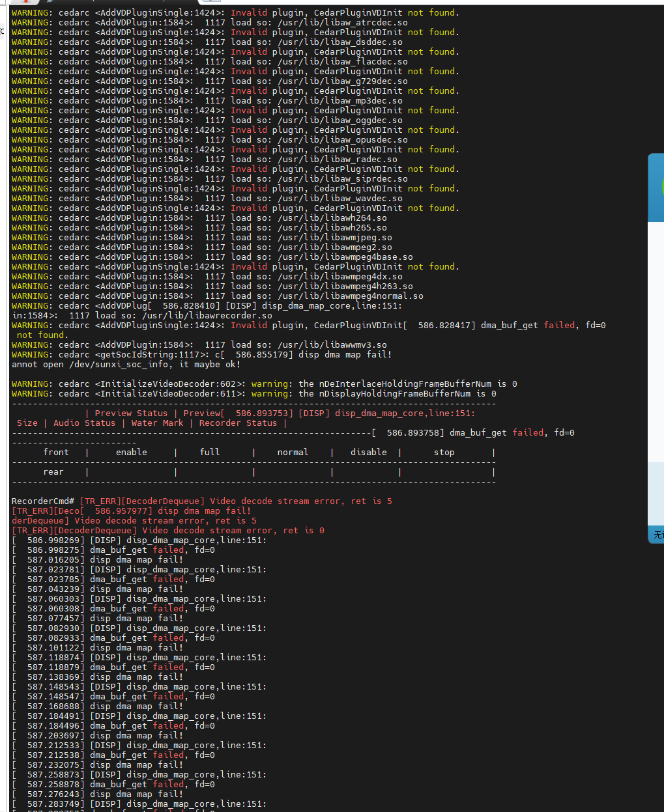Click the "normal" cell in the status table
664x812 pixels.
[x=293, y=452]
